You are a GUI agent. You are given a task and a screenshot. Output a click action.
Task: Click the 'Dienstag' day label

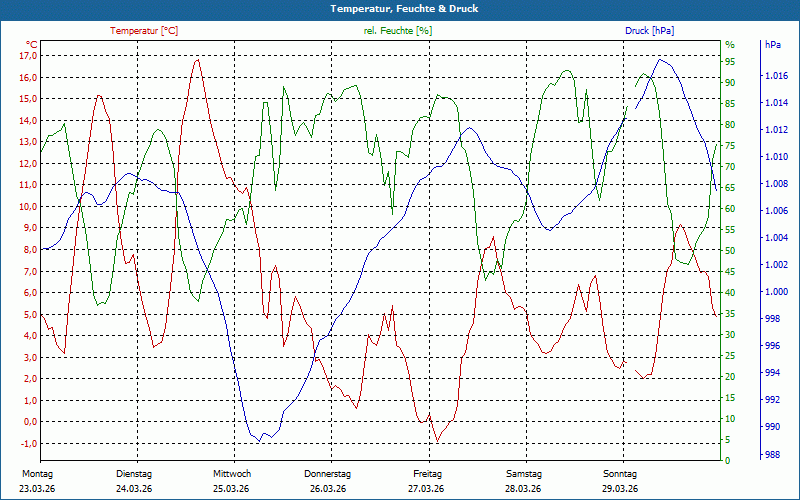(134, 474)
